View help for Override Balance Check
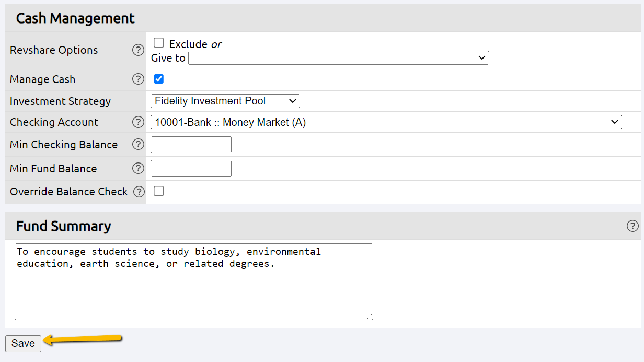 click(139, 191)
